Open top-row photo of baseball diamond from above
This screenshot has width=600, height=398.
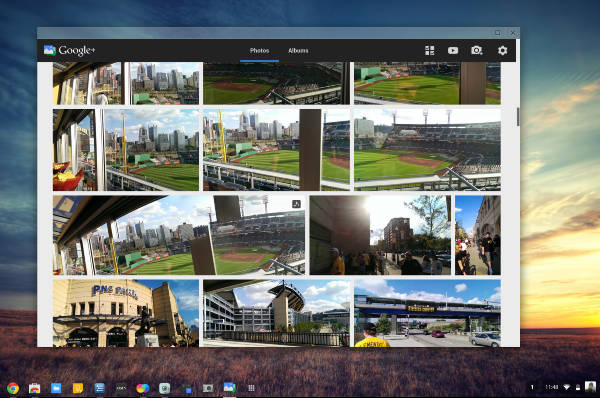[276, 83]
